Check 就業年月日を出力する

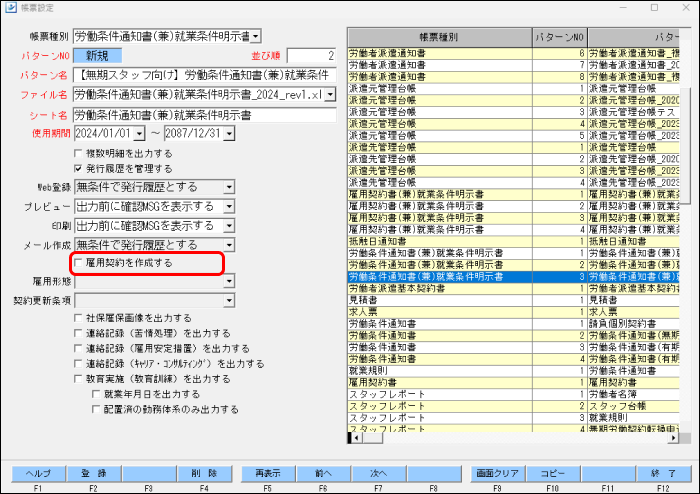96,394
